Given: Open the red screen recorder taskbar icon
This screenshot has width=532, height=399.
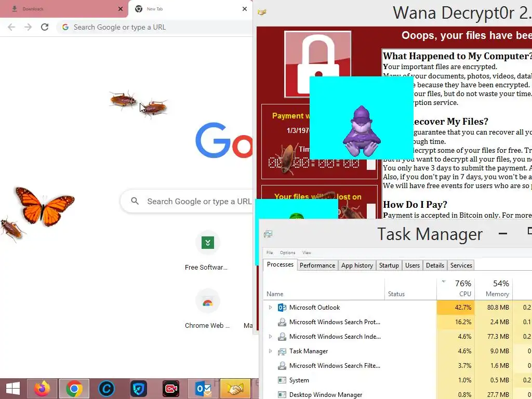Looking at the screenshot, I should pos(170,389).
